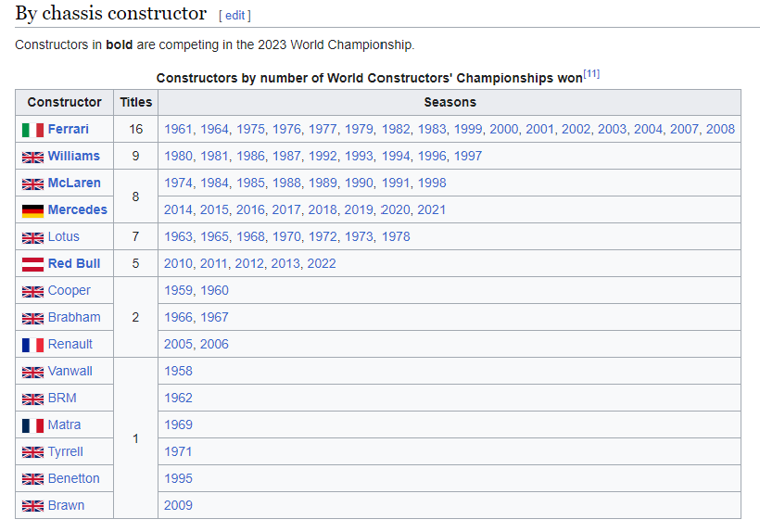Click the Austrian flag icon beside Red Bull

32,264
